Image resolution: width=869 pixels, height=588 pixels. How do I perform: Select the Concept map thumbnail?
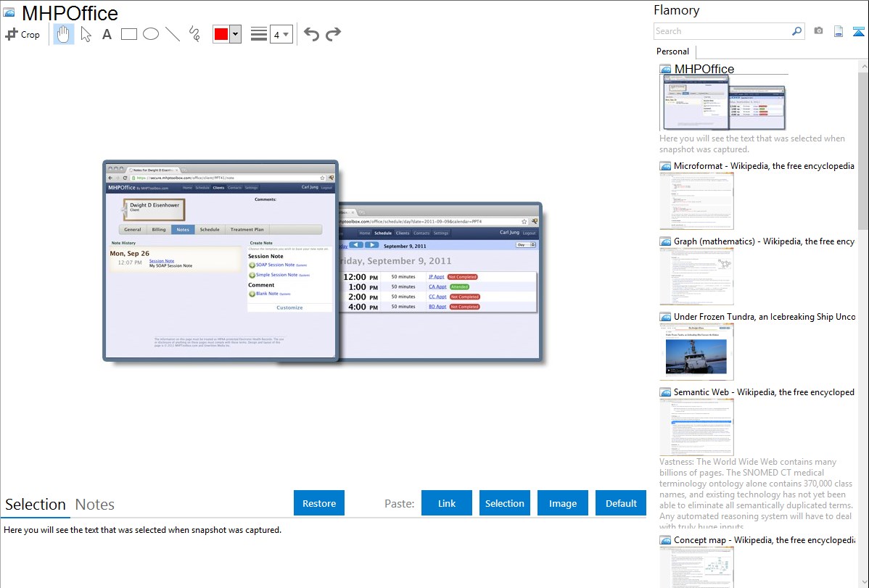pyautogui.click(x=696, y=567)
